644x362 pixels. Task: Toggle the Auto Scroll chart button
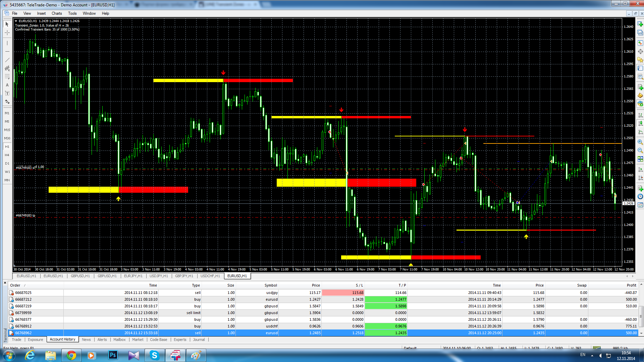pos(640,169)
